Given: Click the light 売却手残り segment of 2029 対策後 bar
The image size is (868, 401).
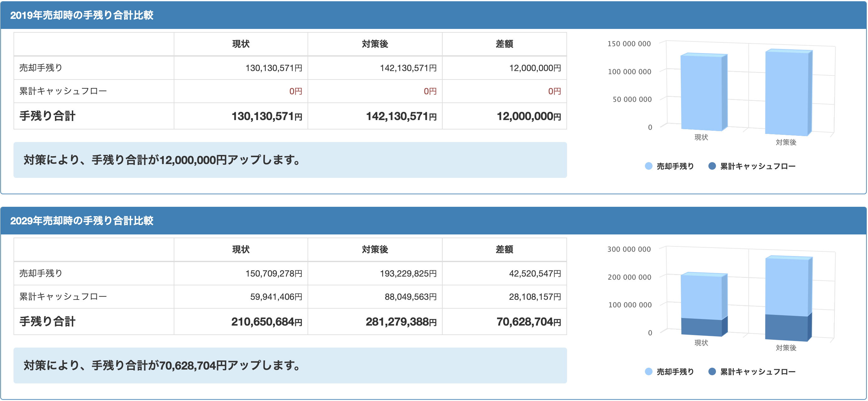Looking at the screenshot, I should coord(786,286).
